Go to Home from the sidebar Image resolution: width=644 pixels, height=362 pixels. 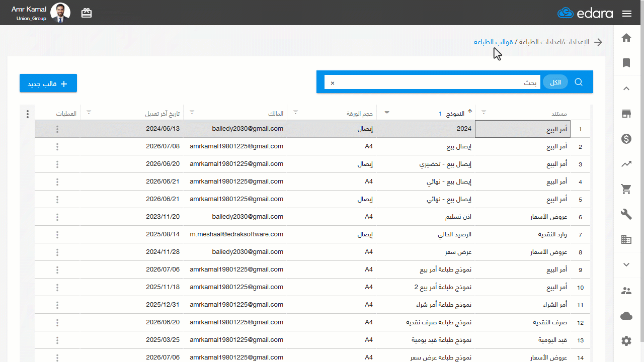[x=626, y=38]
